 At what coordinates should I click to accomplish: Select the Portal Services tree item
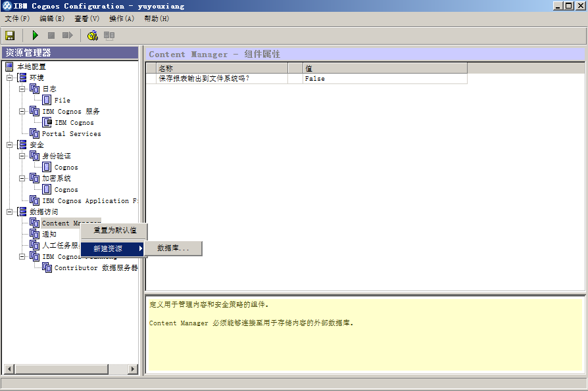coord(71,133)
